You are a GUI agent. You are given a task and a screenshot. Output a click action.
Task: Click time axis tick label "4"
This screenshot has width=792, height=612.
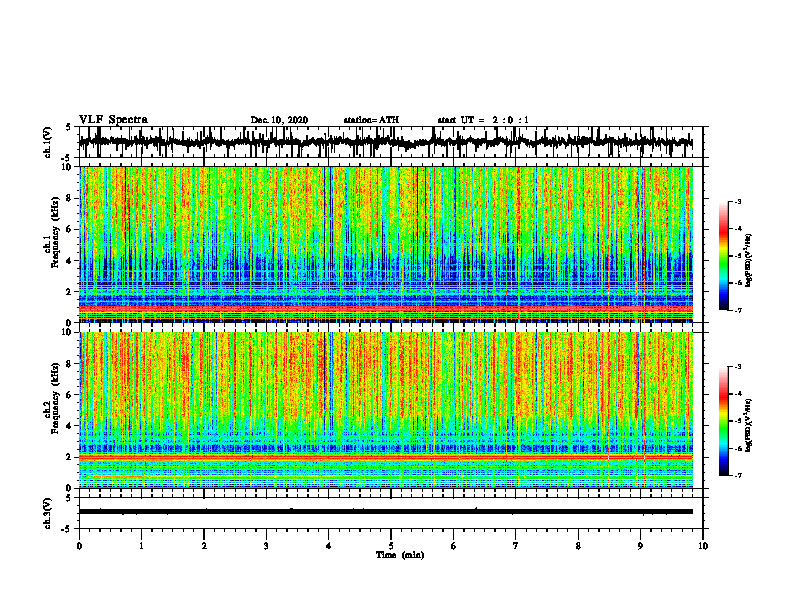coord(329,546)
